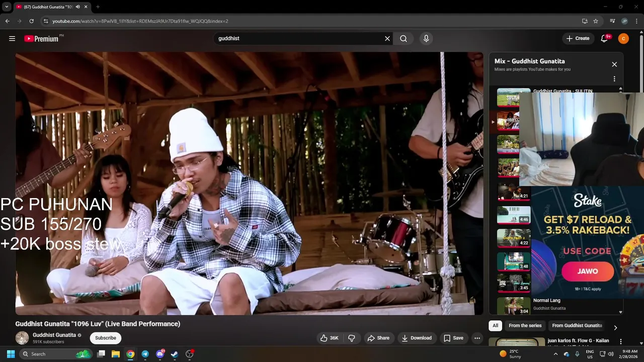Click the magnifier search button
The width and height of the screenshot is (644, 362).
[404, 38]
